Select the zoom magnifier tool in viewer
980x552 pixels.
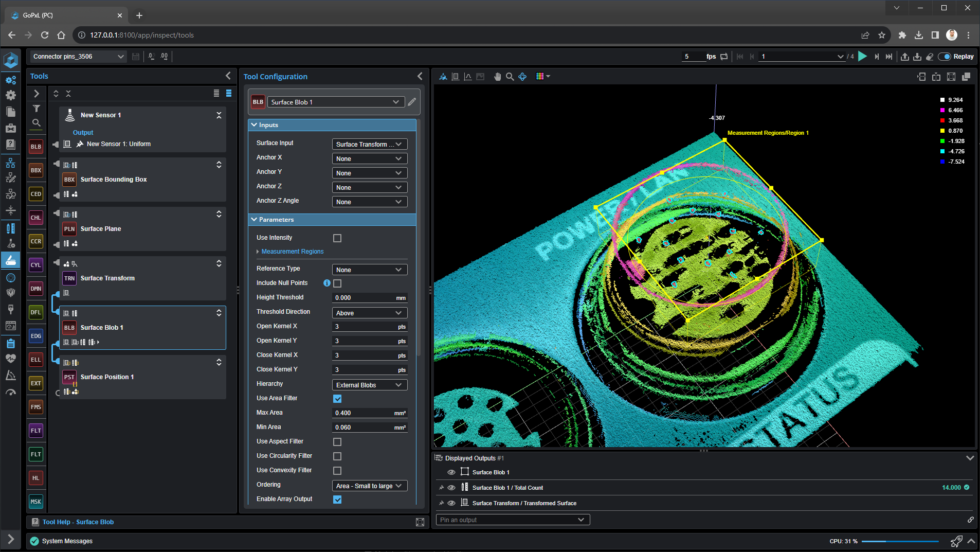pyautogui.click(x=510, y=77)
